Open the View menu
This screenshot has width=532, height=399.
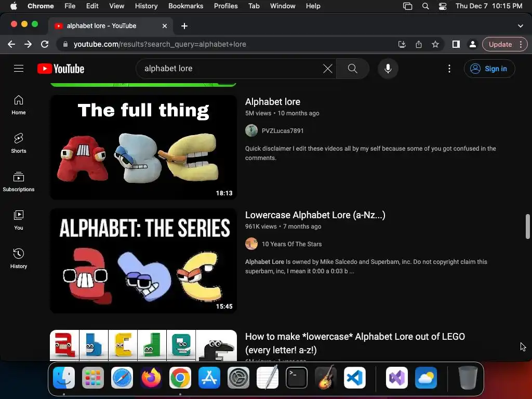116,6
